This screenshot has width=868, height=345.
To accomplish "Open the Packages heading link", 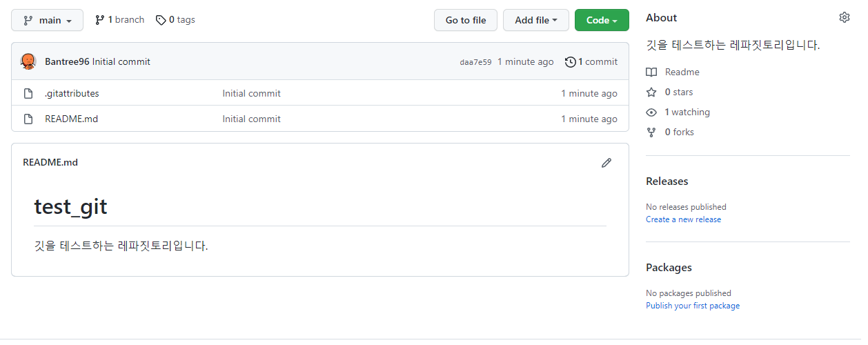I will click(669, 268).
